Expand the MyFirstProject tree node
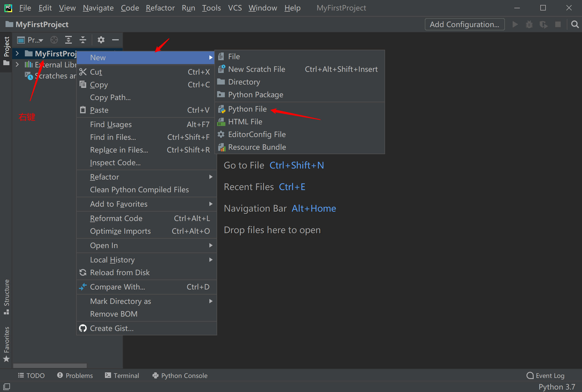The width and height of the screenshot is (582, 392). tap(17, 53)
